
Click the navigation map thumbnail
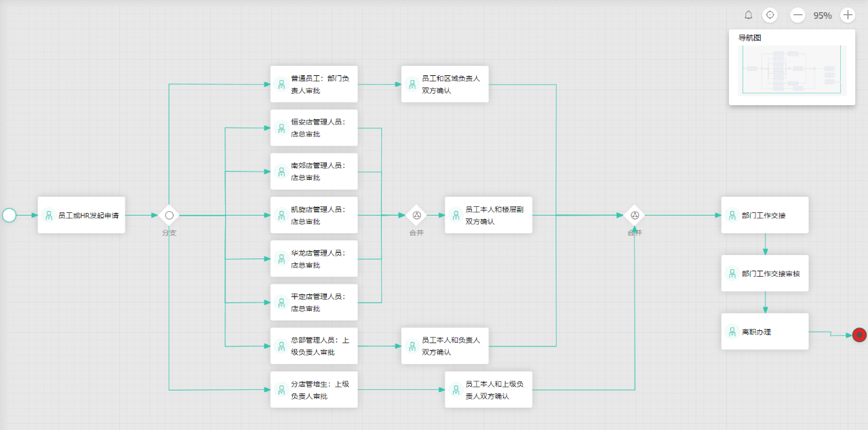(791, 70)
